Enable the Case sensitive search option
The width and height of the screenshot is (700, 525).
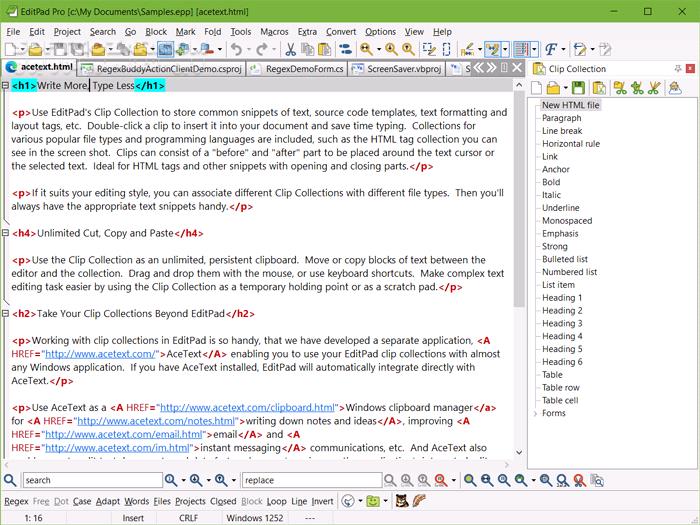(81, 501)
